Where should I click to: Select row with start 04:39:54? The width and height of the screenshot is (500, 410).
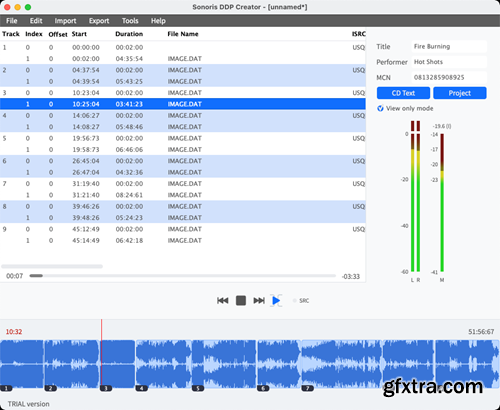click(x=183, y=81)
